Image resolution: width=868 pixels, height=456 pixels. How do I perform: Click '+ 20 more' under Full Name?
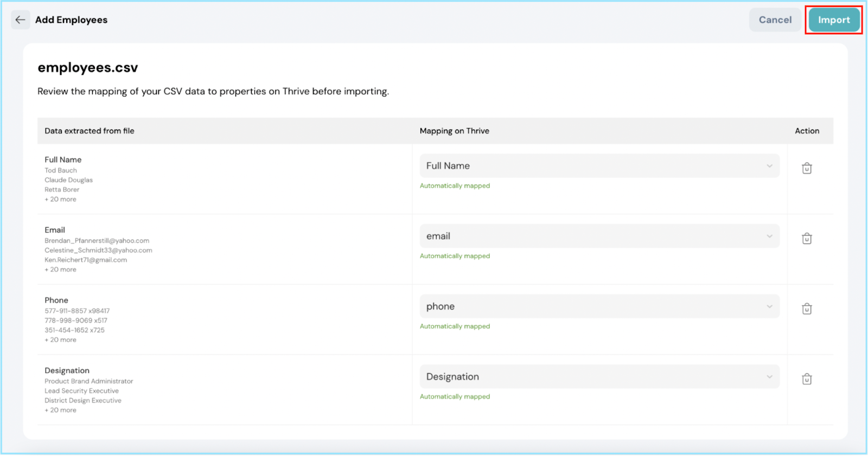pyautogui.click(x=61, y=200)
